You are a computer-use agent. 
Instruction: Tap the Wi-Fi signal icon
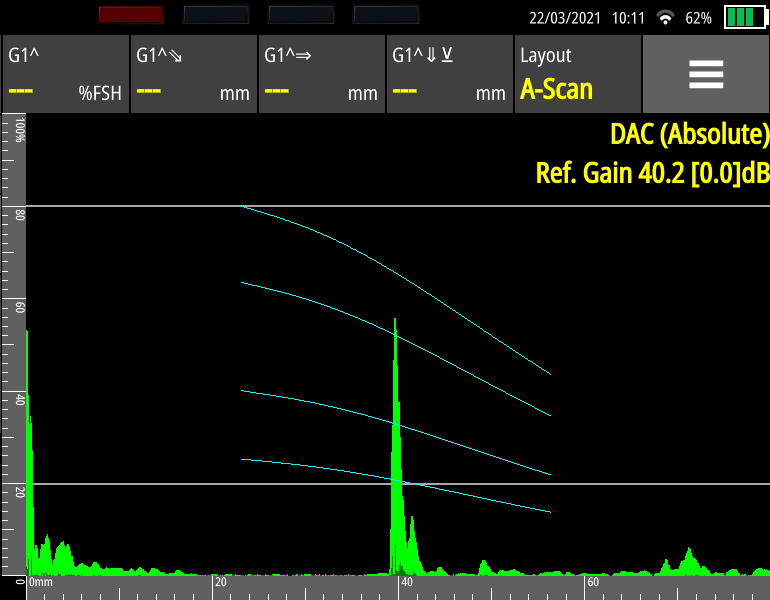click(x=665, y=19)
